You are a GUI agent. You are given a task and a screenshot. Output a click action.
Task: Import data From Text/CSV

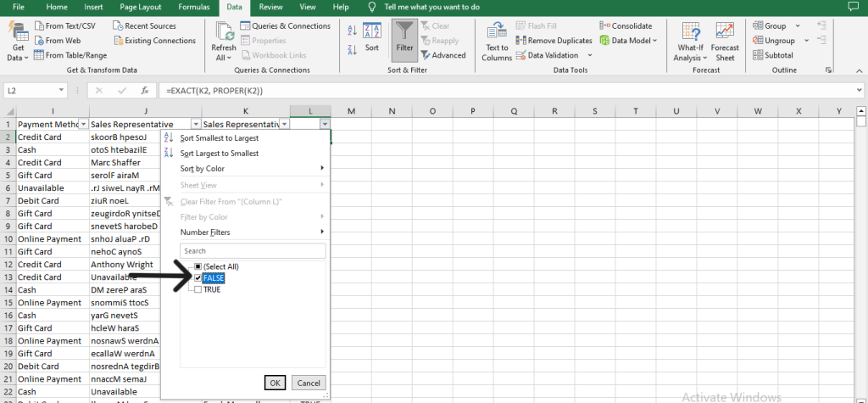[64, 26]
